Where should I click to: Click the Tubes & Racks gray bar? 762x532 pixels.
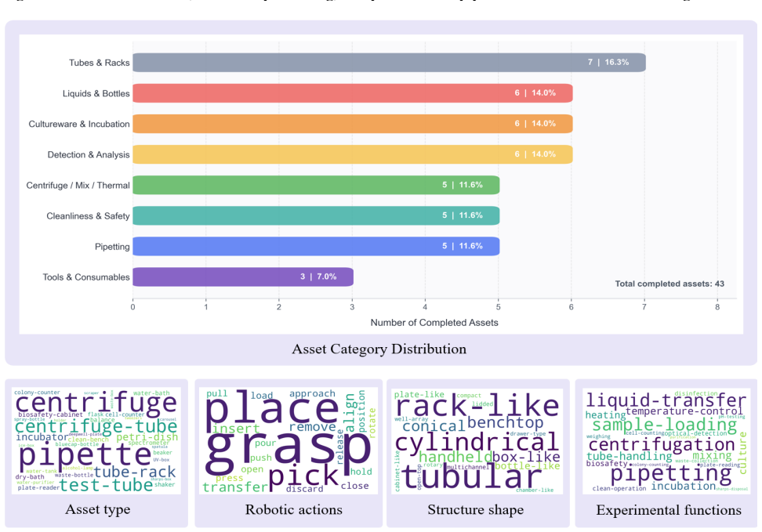tap(390, 63)
